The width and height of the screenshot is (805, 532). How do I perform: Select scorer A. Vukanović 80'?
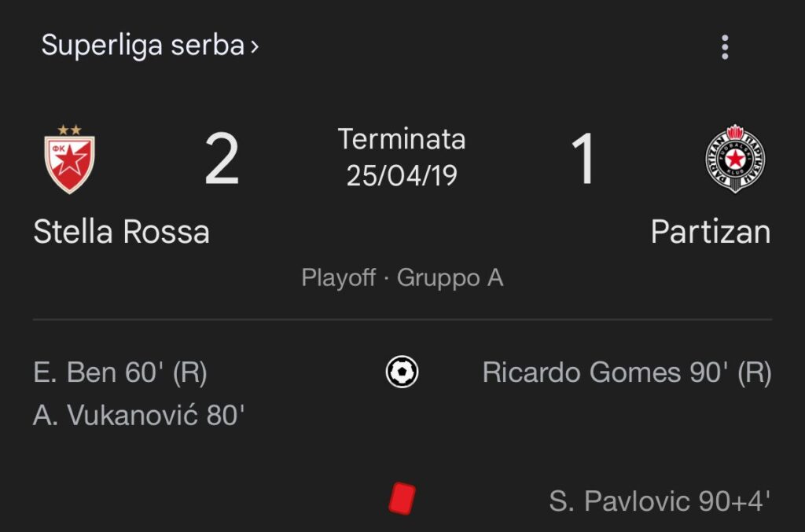[139, 416]
